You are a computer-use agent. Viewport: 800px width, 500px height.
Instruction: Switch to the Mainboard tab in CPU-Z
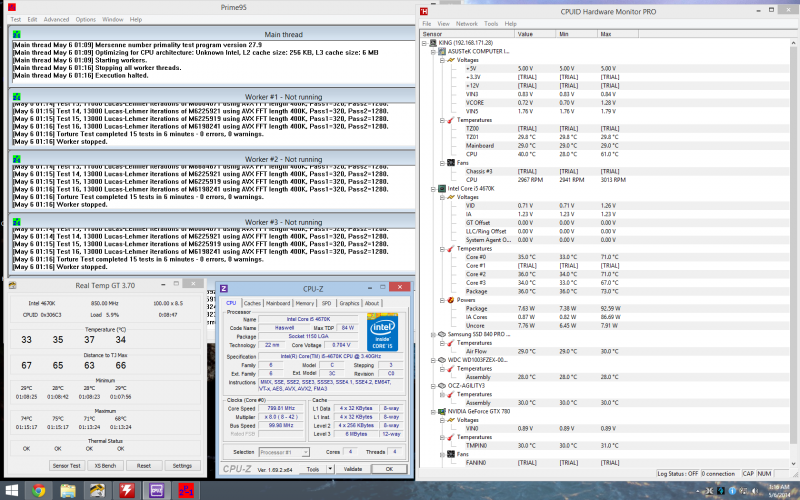[x=278, y=303]
